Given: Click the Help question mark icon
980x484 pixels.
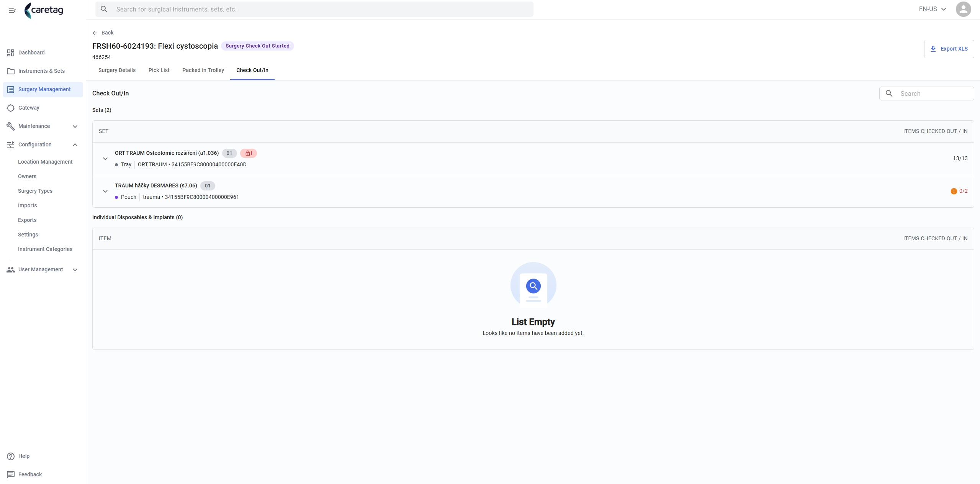Looking at the screenshot, I should point(11,456).
